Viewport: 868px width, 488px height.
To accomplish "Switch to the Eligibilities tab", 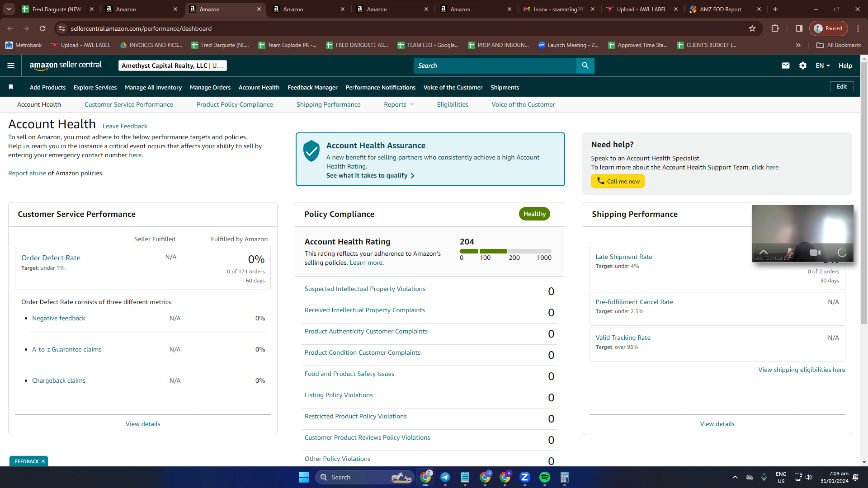I will (x=453, y=104).
